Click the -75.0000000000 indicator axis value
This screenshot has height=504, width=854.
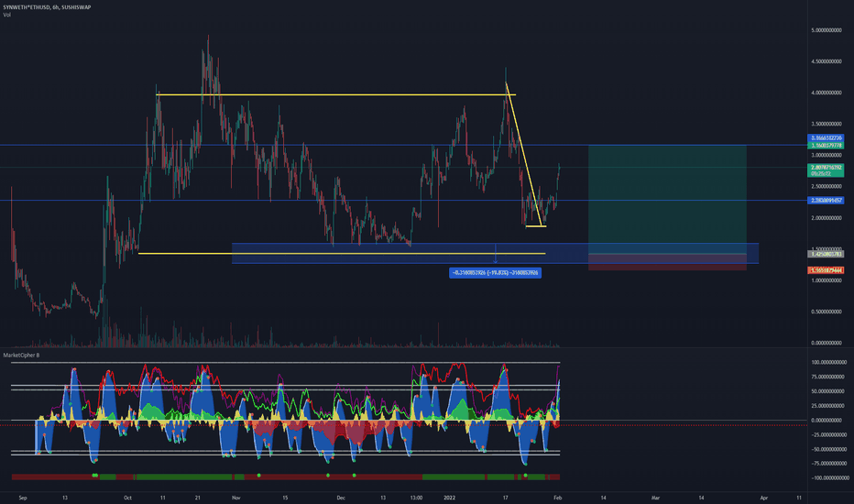[829, 464]
